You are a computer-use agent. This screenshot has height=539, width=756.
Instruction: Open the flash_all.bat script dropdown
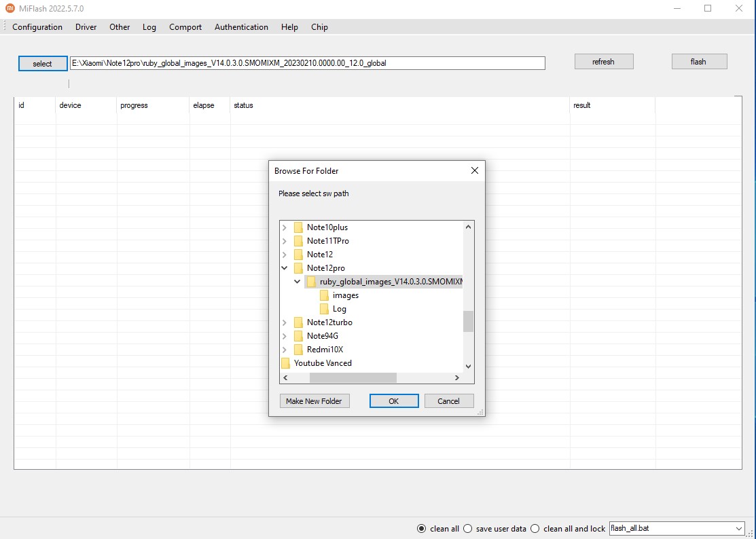coord(738,528)
